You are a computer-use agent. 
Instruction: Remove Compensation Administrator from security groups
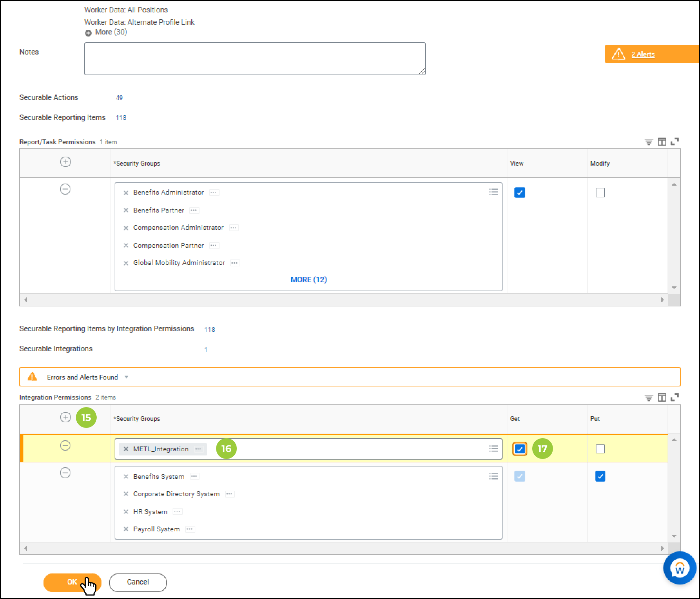point(126,228)
